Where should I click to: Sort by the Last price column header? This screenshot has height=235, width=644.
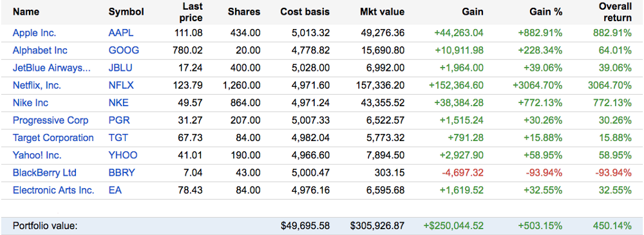[x=191, y=12]
